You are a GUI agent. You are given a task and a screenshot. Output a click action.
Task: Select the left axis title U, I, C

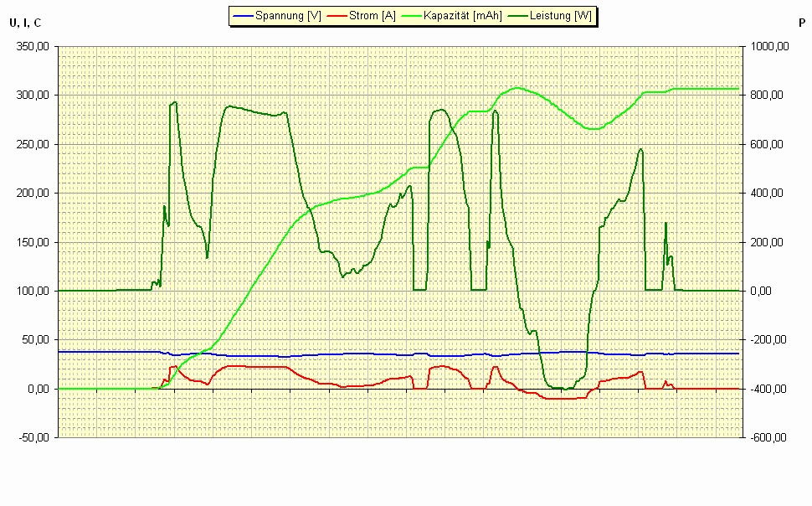25,23
